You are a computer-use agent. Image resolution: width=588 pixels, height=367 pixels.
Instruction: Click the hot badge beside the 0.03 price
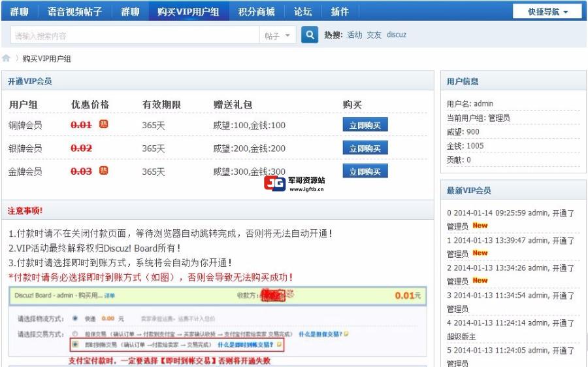click(103, 171)
